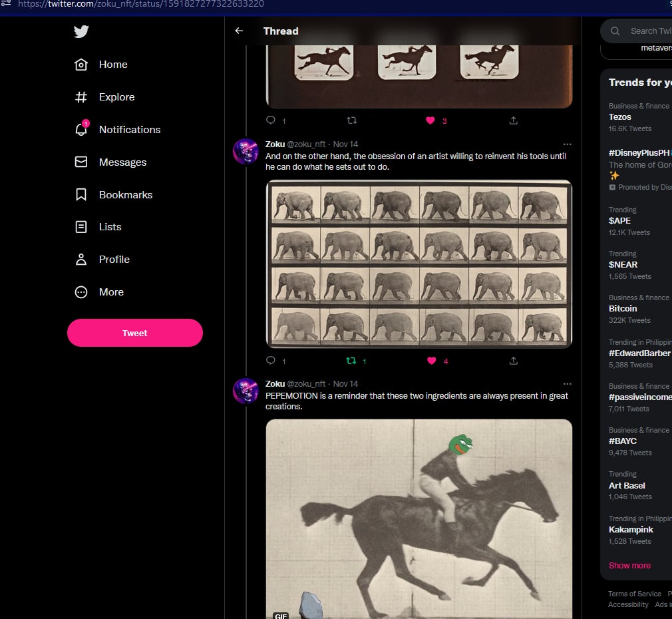The image size is (672, 619).
Task: Go to Explore in the sidebar
Action: point(116,97)
